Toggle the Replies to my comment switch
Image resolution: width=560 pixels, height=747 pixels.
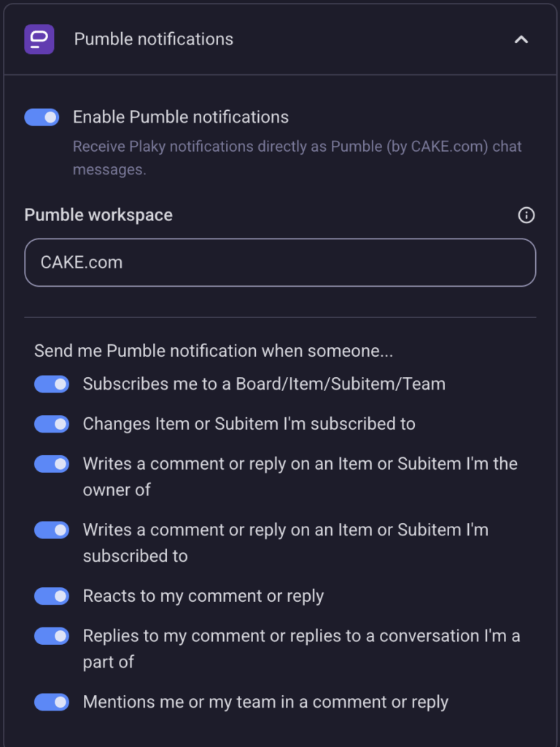click(52, 636)
